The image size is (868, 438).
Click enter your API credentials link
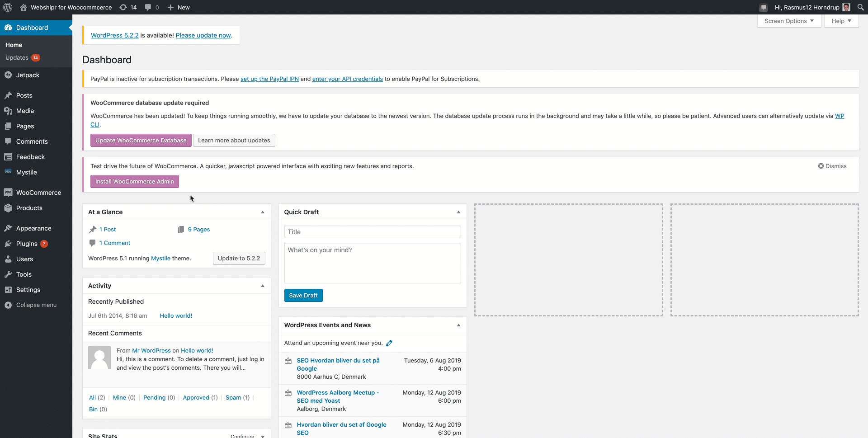[348, 79]
